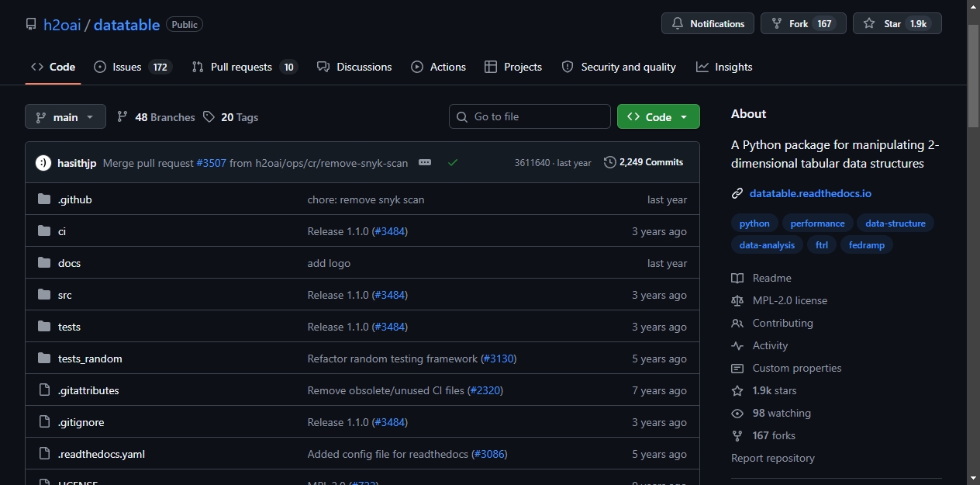Screen dimensions: 980x485
Task: Select the python topic tag
Action: coord(754,223)
